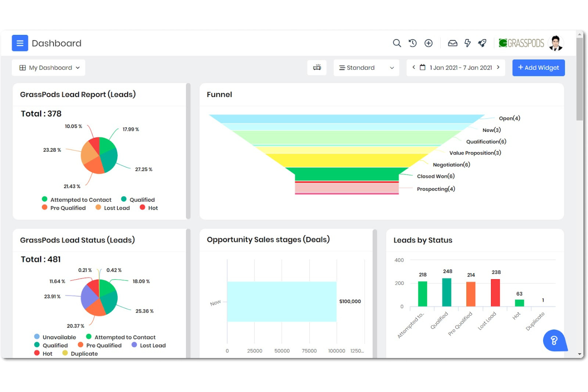Screen dimensions: 588x392
Task: Select the GrassPods logo in the header
Action: [x=521, y=43]
